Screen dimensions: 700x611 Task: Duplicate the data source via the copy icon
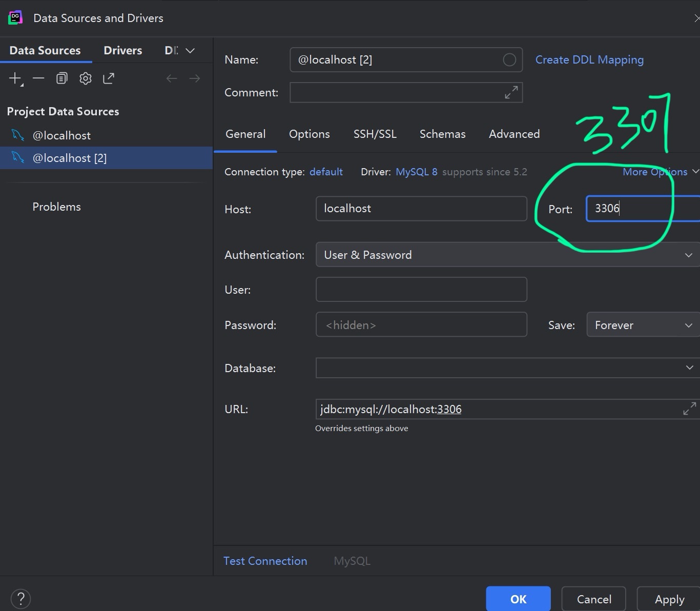click(x=61, y=78)
